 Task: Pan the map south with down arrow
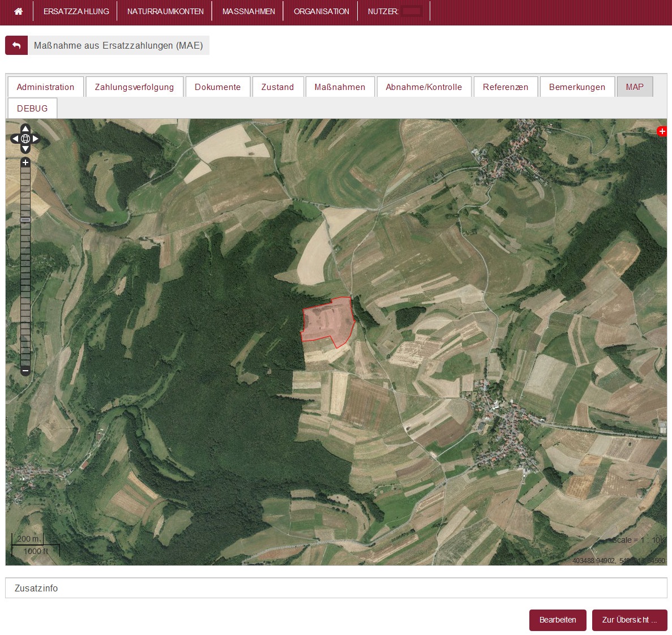tap(25, 148)
